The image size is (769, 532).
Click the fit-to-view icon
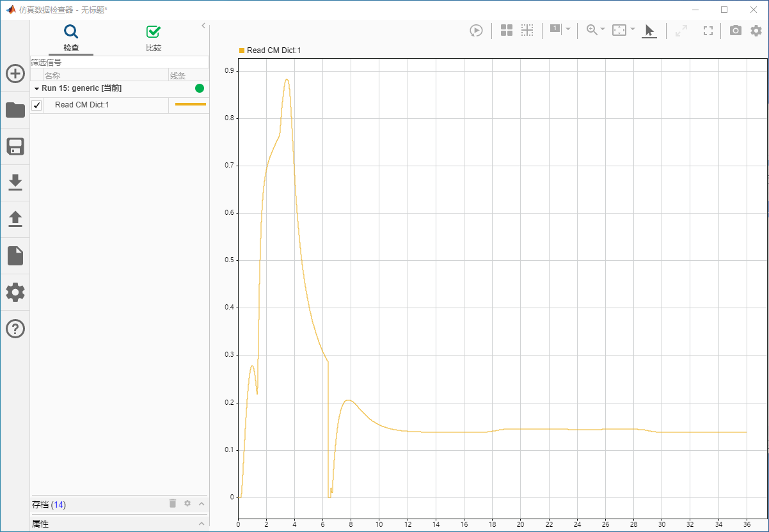point(619,30)
